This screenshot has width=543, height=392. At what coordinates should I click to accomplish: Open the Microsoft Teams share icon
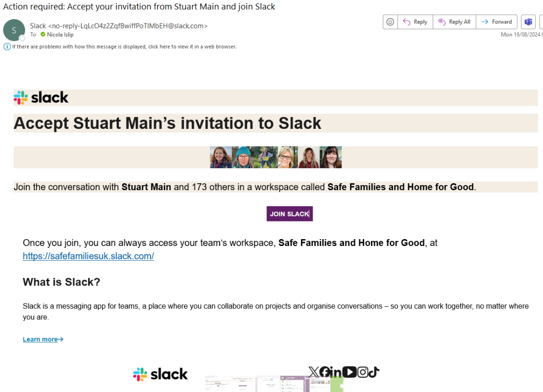tap(528, 22)
